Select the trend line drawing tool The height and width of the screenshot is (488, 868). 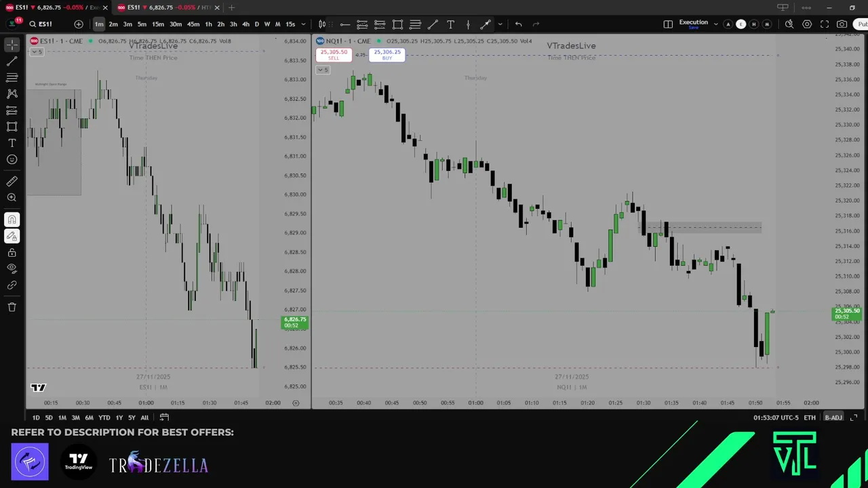pyautogui.click(x=12, y=61)
